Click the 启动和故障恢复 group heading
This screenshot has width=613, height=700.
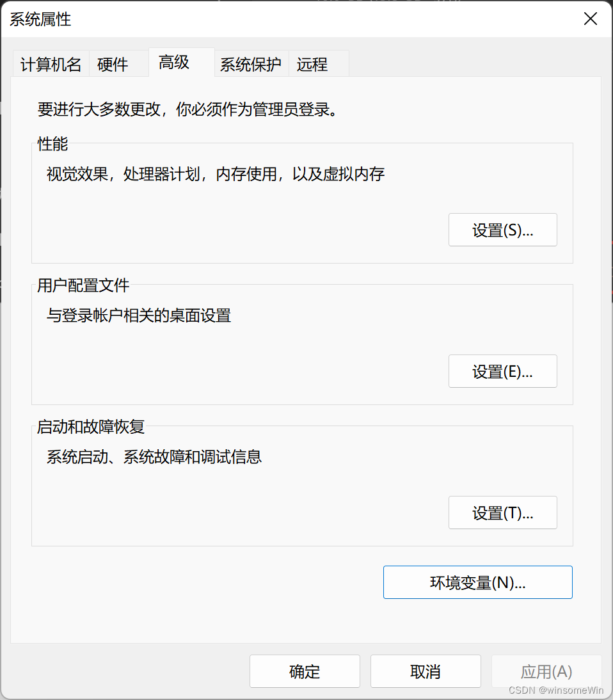pos(91,427)
